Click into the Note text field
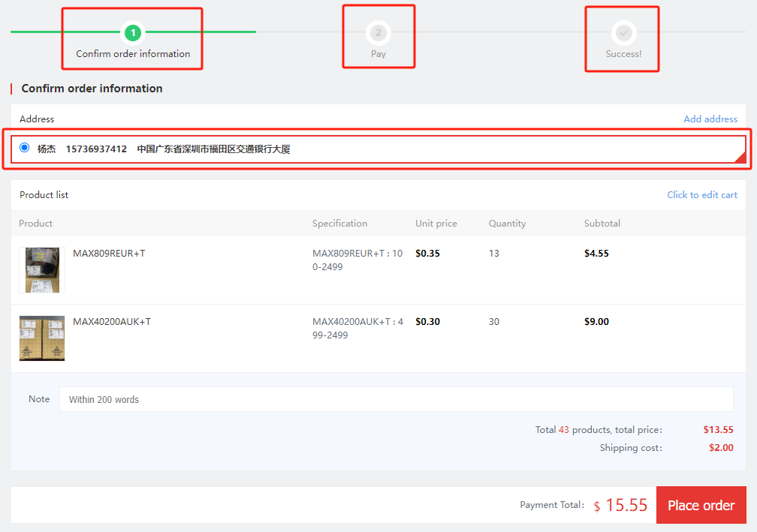 [396, 399]
